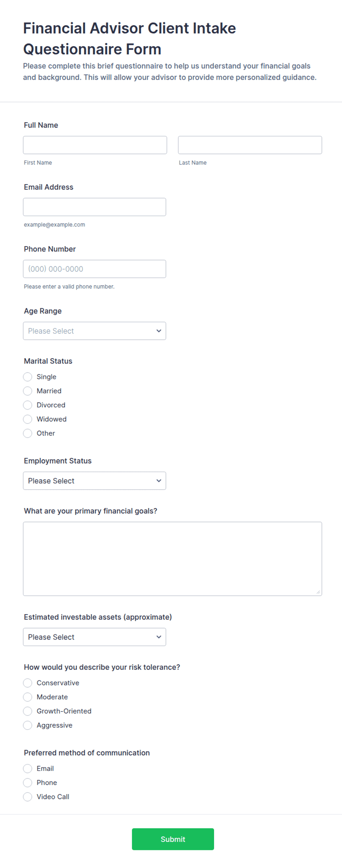
Task: Click the Last Name input field
Action: (x=250, y=145)
